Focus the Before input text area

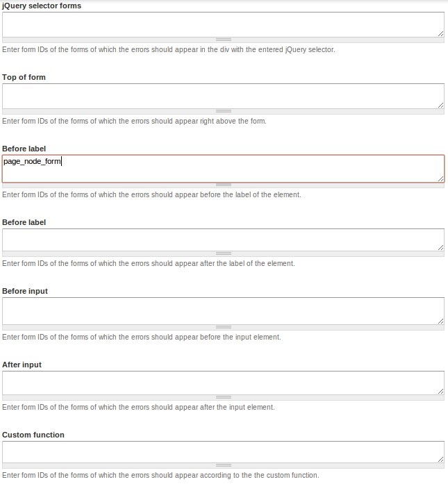(x=223, y=310)
